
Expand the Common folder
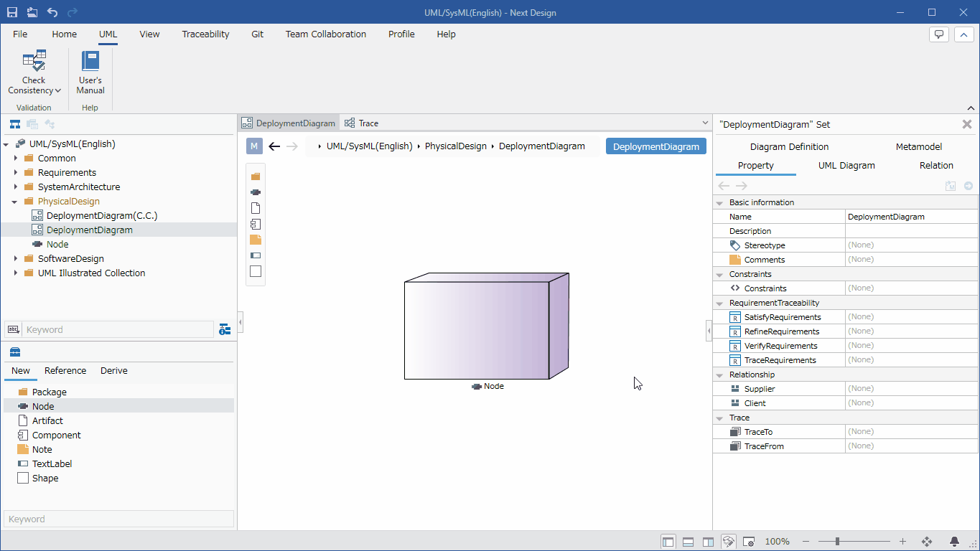pyautogui.click(x=16, y=159)
